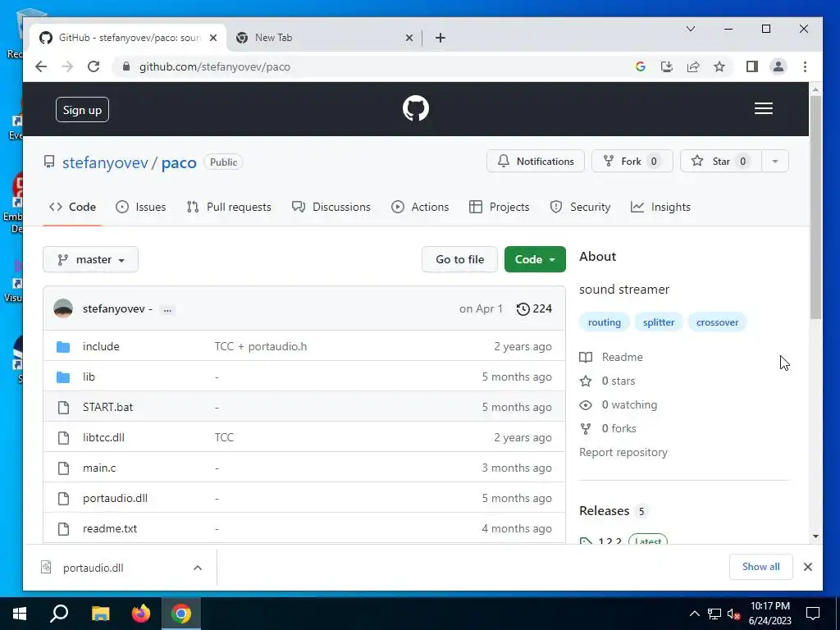Open the taskbar search magnifier
The width and height of the screenshot is (840, 630).
(x=59, y=614)
